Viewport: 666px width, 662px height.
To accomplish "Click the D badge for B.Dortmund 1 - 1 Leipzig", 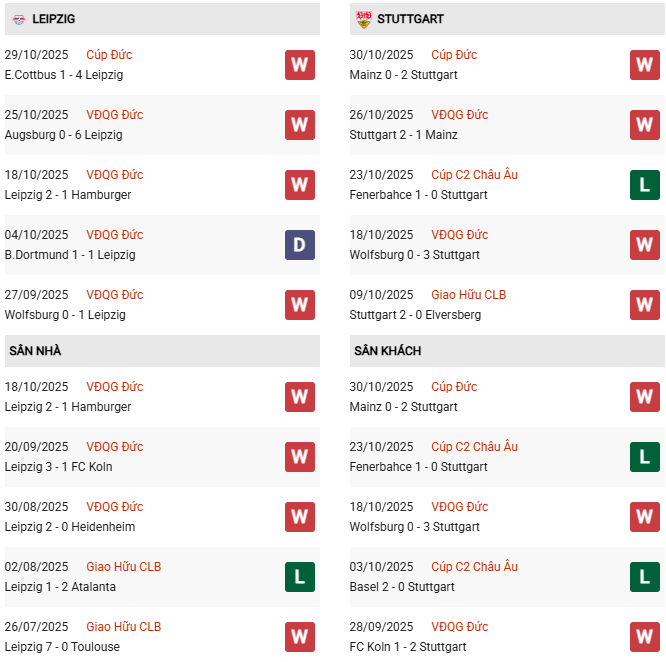I will point(299,245).
